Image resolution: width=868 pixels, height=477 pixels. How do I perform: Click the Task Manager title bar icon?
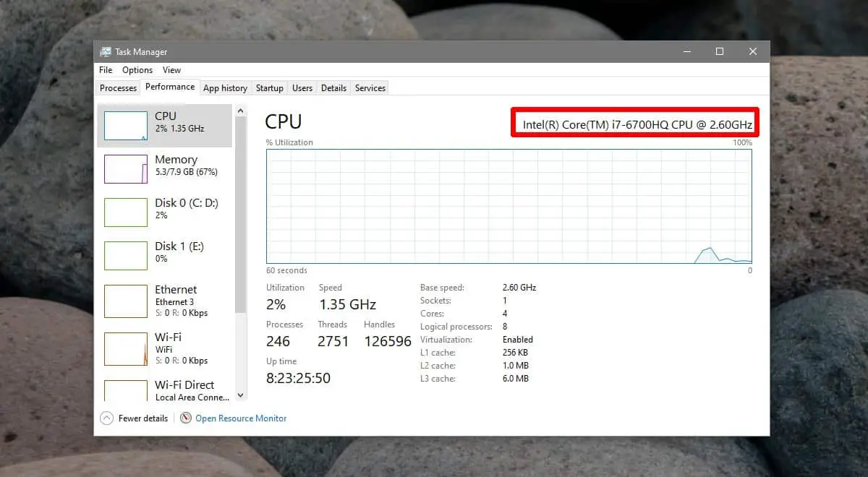pos(106,51)
